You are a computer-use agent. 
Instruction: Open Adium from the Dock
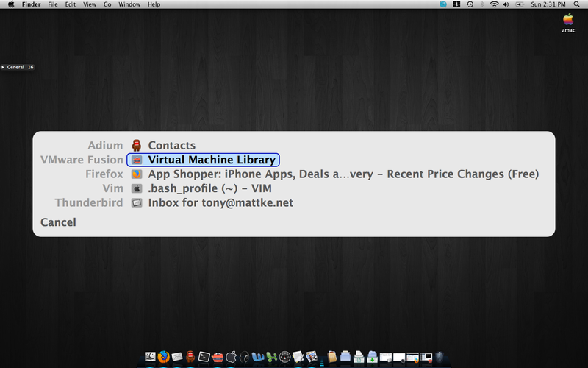pyautogui.click(x=190, y=357)
